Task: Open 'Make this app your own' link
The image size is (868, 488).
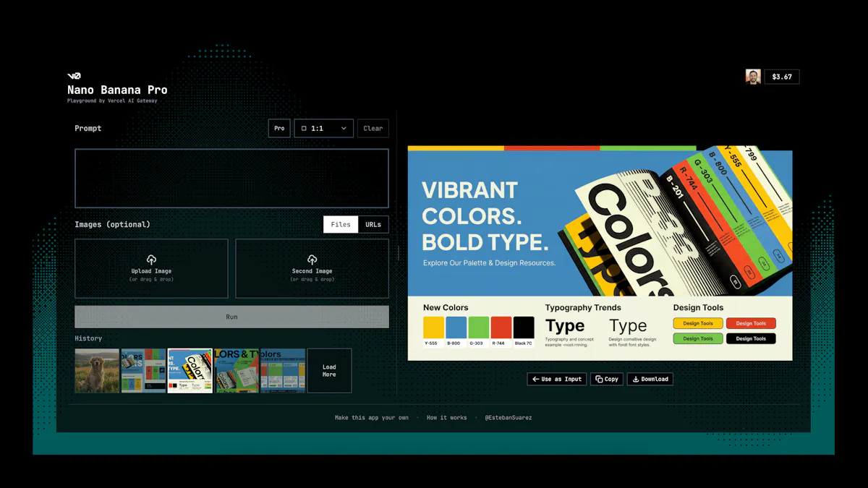Action: 372,418
